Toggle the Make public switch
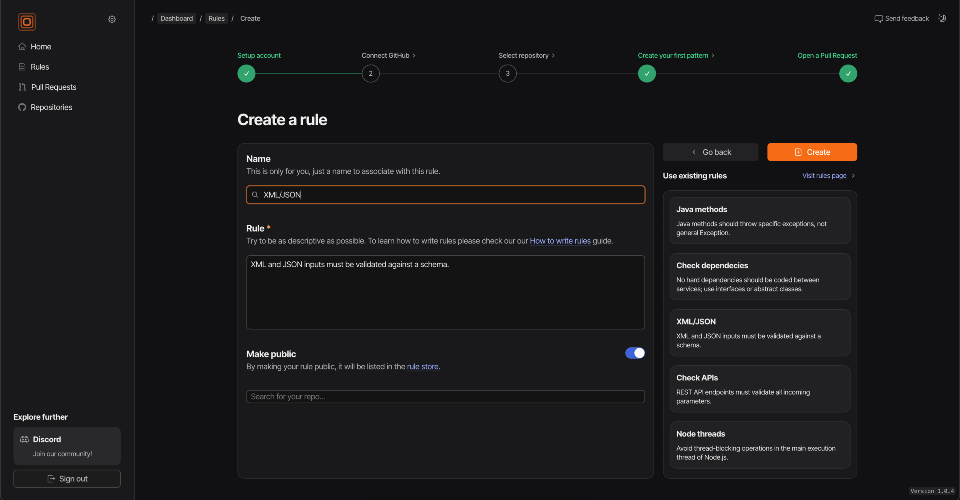The width and height of the screenshot is (960, 500). click(x=635, y=353)
